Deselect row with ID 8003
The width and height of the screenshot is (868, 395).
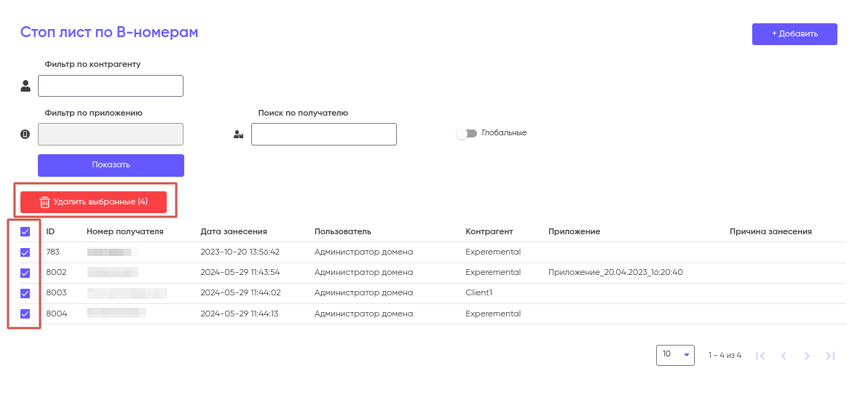(25, 293)
